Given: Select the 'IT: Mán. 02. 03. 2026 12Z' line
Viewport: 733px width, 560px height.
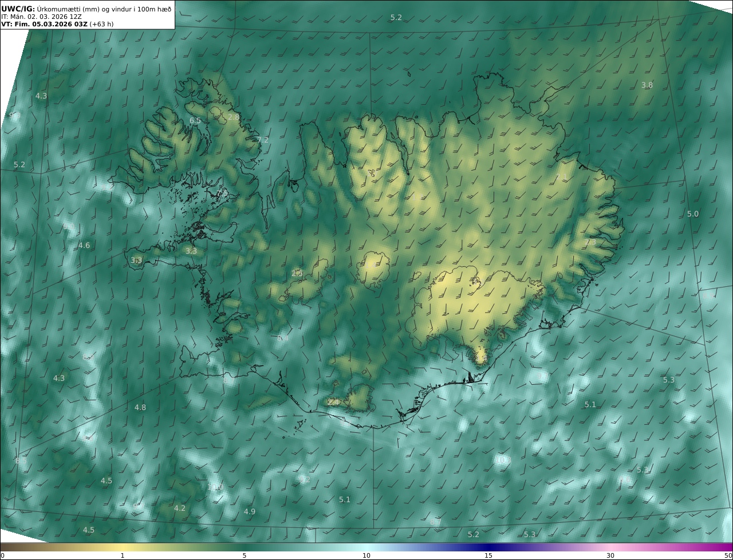Looking at the screenshot, I should [41, 17].
